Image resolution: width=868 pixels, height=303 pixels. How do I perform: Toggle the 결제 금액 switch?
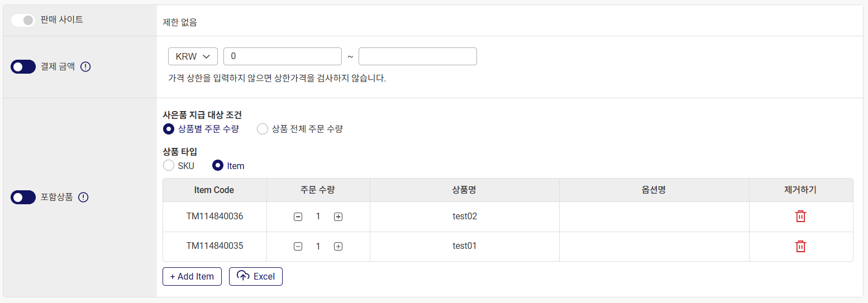23,67
